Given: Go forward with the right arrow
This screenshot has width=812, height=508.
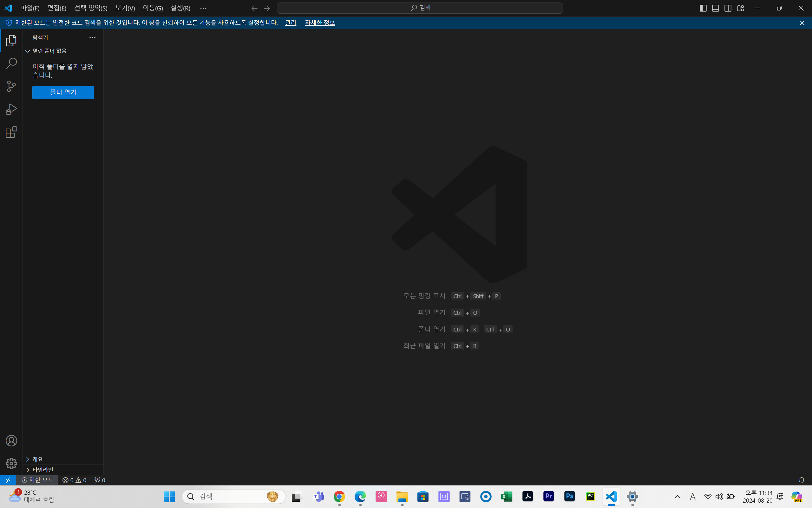Looking at the screenshot, I should [x=267, y=8].
